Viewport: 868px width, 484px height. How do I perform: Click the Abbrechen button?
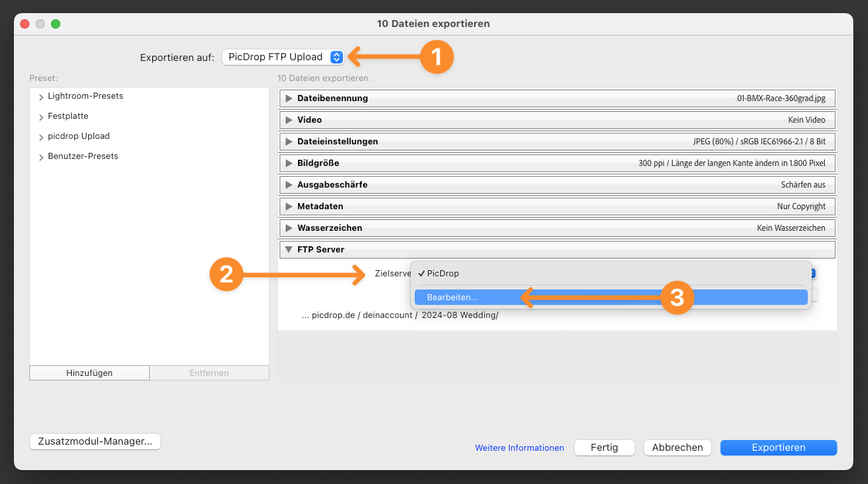(x=677, y=448)
